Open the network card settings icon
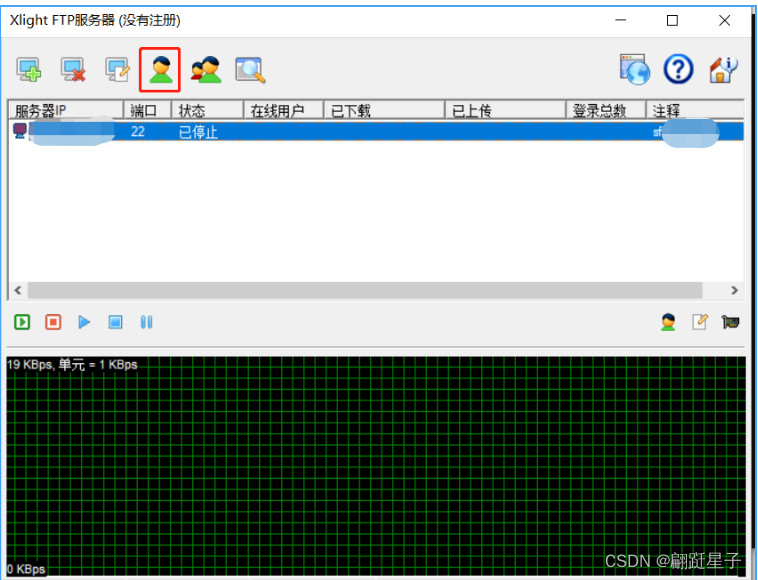 tap(730, 322)
